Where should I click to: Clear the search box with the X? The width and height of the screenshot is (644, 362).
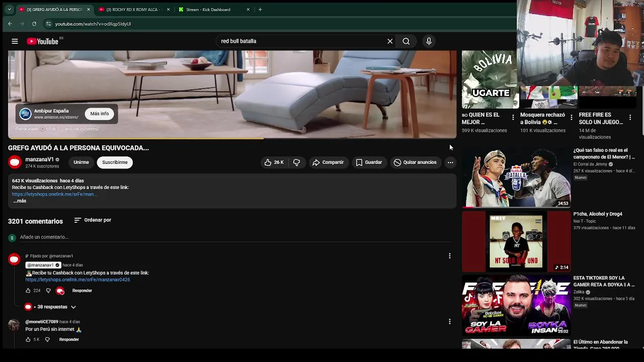(x=390, y=41)
